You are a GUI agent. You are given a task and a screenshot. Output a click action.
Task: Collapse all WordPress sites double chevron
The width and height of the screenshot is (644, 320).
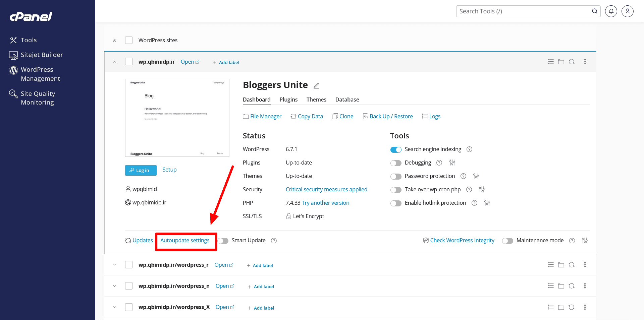[114, 40]
